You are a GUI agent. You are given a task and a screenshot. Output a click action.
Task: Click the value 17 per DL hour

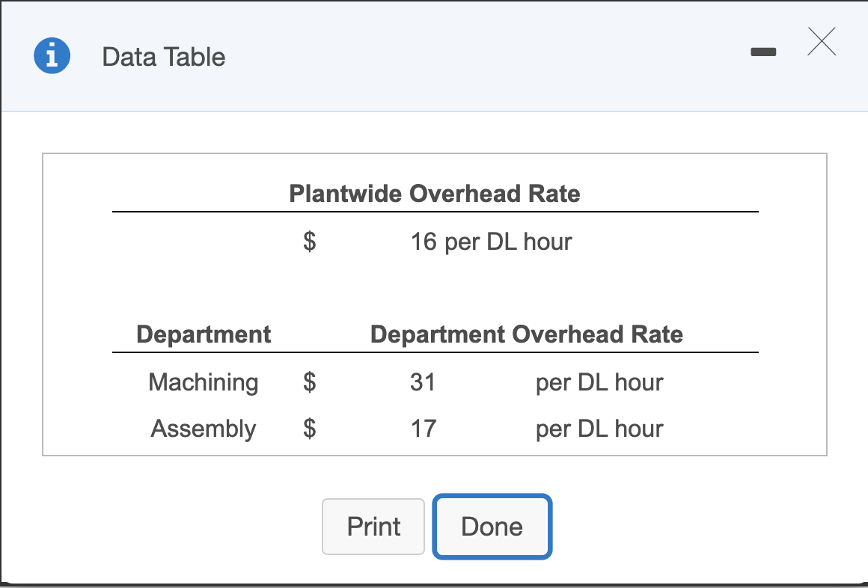pyautogui.click(x=423, y=429)
